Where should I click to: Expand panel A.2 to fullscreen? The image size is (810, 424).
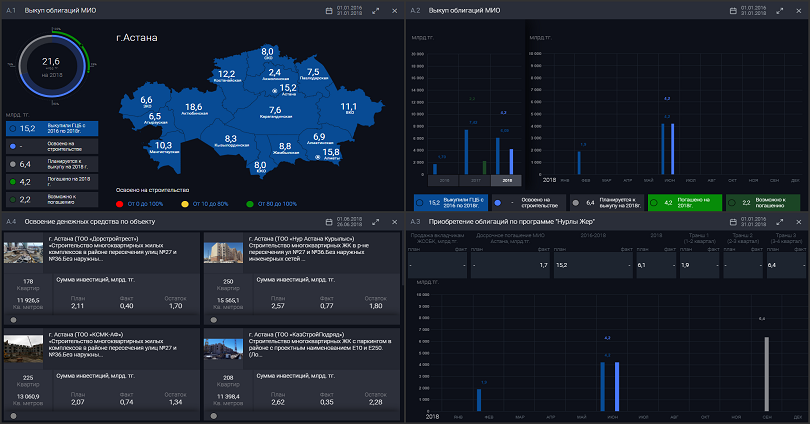click(x=776, y=10)
